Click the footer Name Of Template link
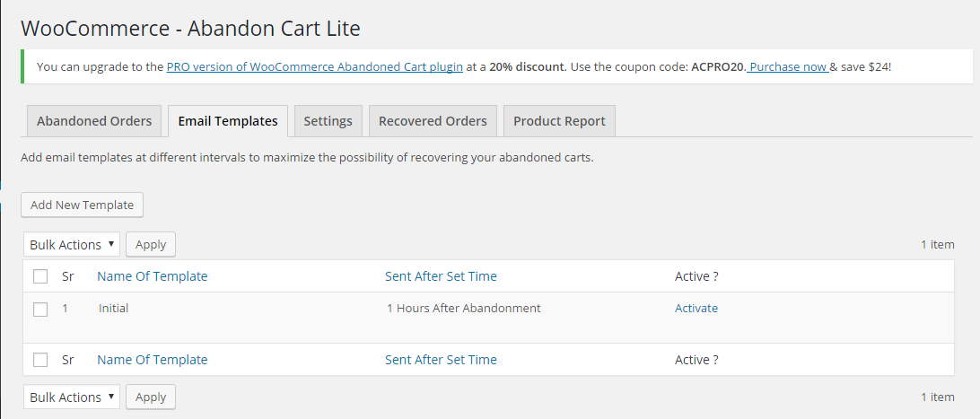This screenshot has width=980, height=419. point(152,360)
